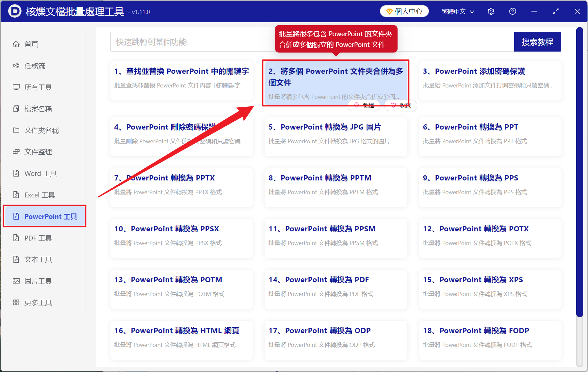
Task: Open the 繁體中文 language dropdown
Action: [x=457, y=11]
